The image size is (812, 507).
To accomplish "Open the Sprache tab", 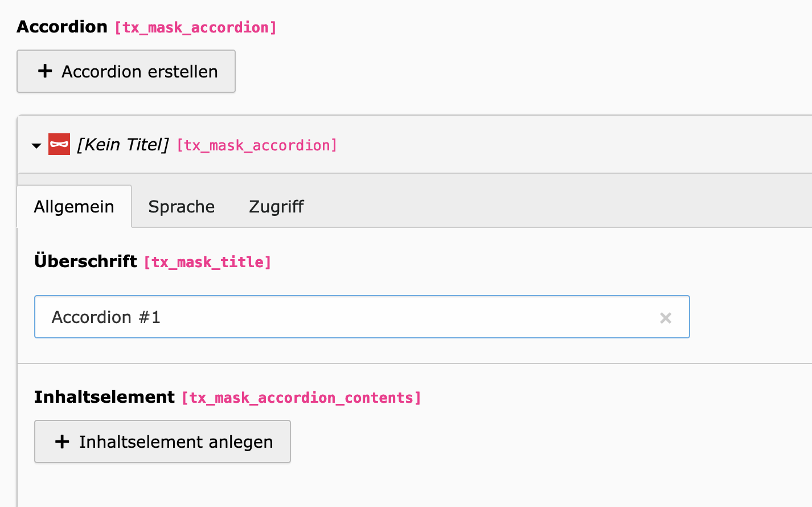I will pyautogui.click(x=181, y=207).
